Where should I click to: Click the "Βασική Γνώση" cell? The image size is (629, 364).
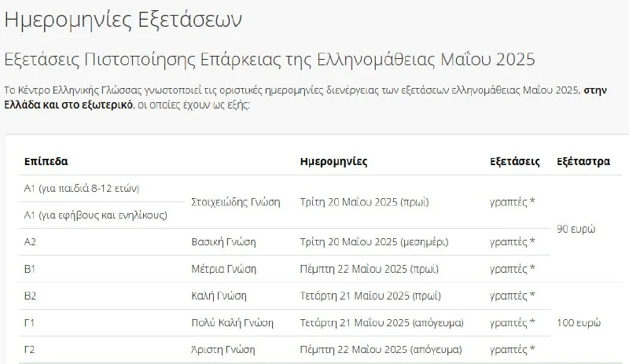(223, 241)
